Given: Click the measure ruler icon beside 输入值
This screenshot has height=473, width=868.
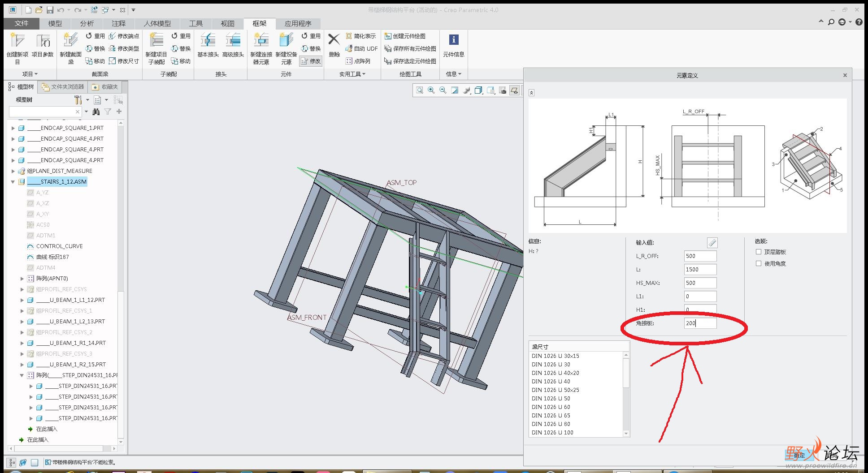Looking at the screenshot, I should point(712,243).
